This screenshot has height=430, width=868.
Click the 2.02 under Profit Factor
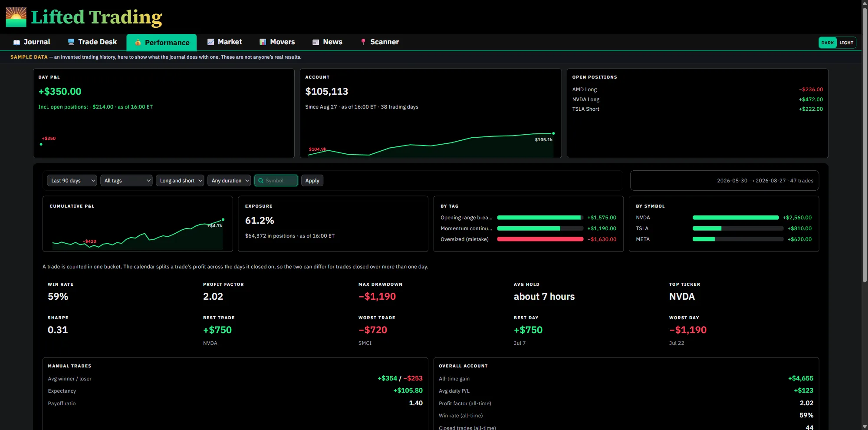(213, 297)
